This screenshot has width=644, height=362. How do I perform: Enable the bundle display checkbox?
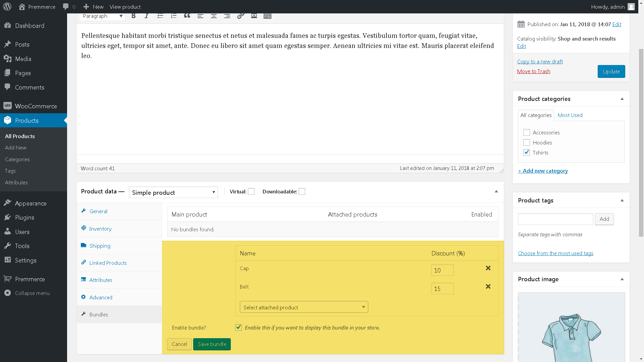point(238,327)
